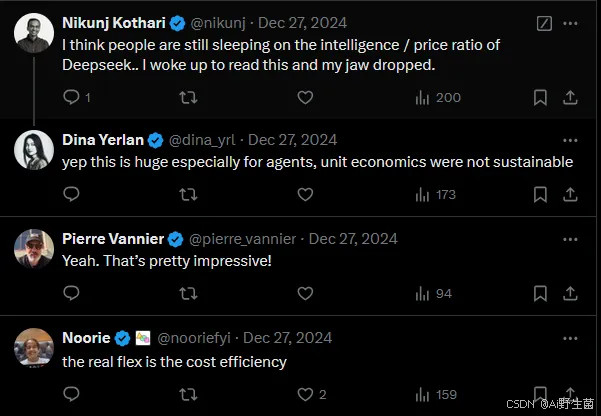Reply to Pierre Vannier's tweet

[71, 293]
